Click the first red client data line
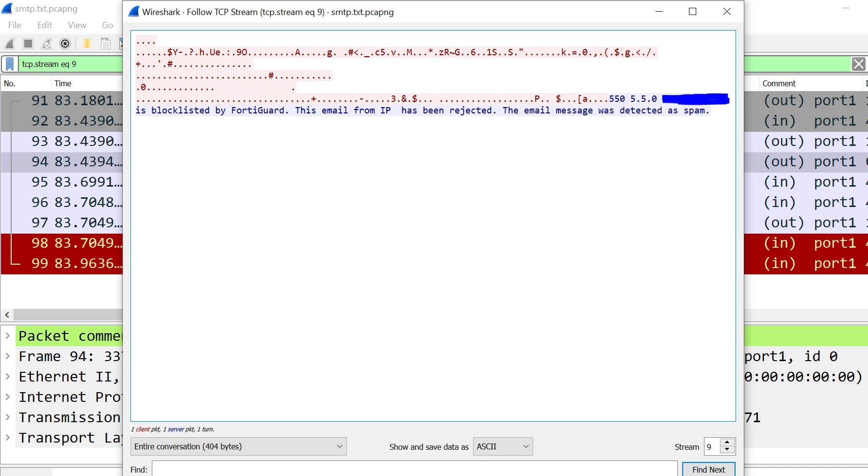868x476 pixels. tap(146, 42)
